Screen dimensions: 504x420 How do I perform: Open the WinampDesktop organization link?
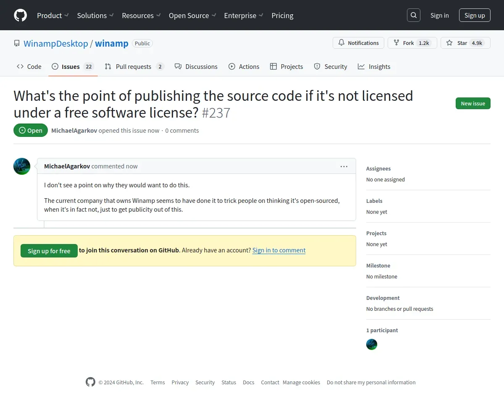pos(56,43)
